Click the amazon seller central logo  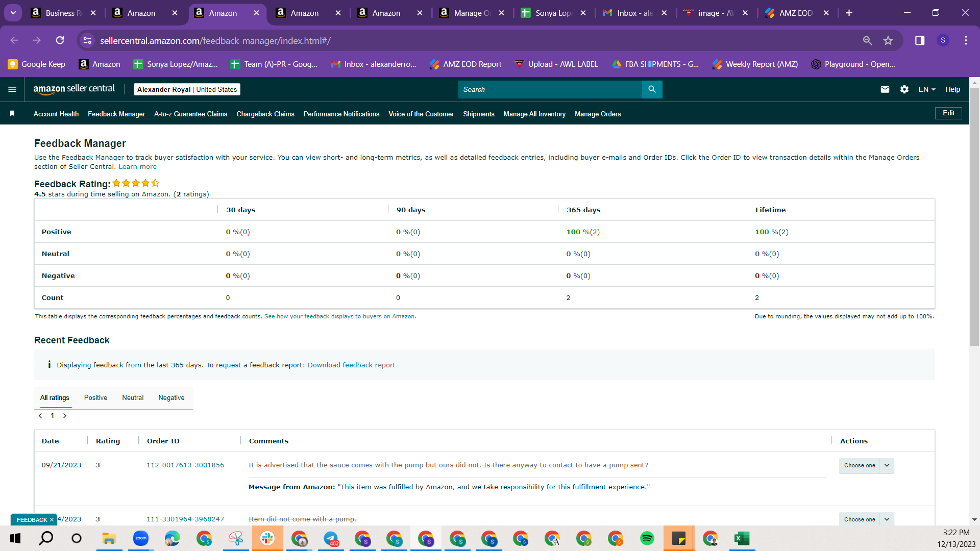point(74,89)
